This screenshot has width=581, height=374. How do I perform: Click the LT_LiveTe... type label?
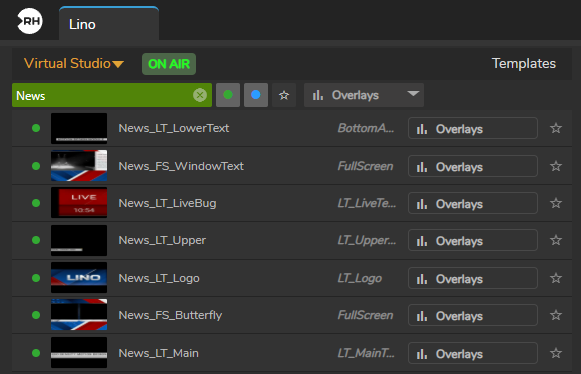coord(366,203)
